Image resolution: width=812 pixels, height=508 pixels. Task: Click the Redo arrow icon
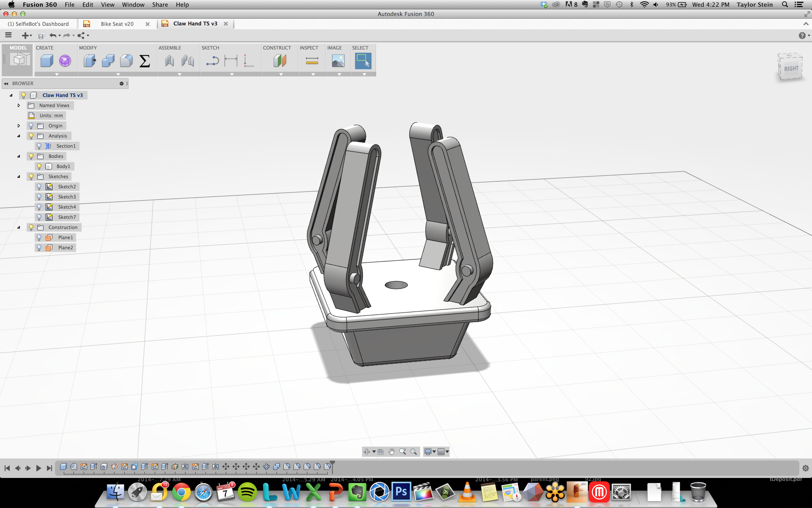tap(67, 35)
